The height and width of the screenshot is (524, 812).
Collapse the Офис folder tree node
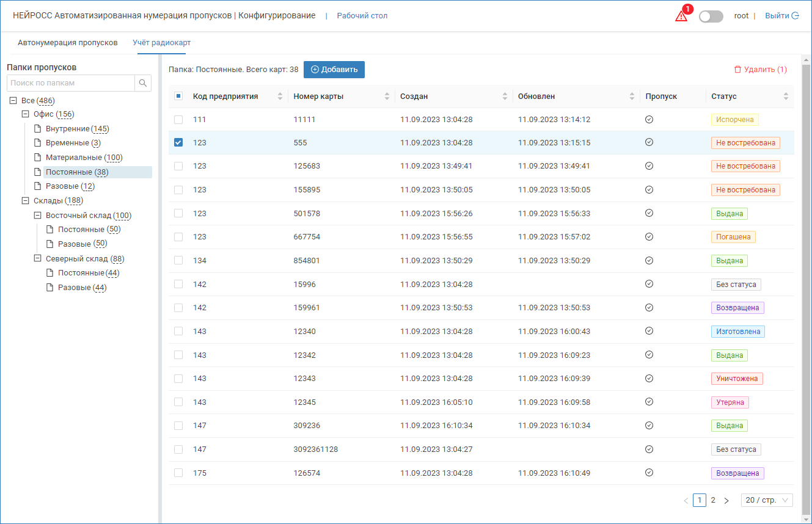pyautogui.click(x=26, y=114)
